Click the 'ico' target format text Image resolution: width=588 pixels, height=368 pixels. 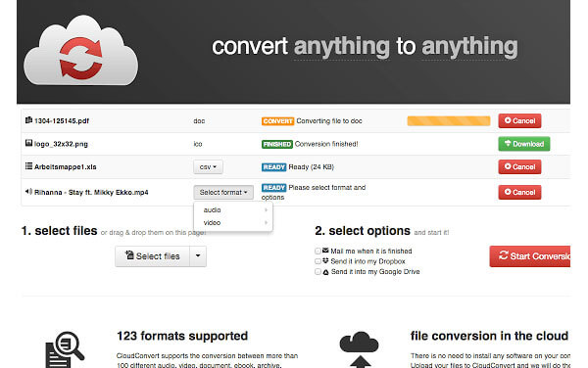[x=198, y=144]
